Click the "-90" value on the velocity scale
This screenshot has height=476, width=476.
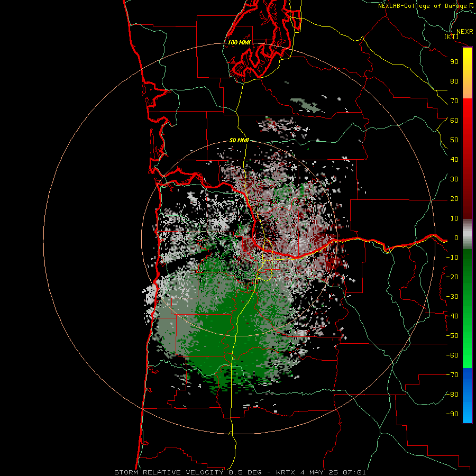[452, 414]
